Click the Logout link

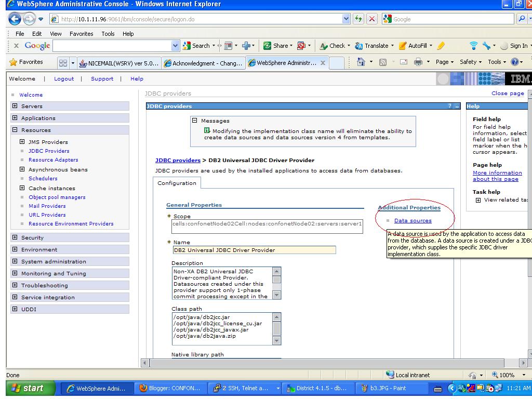click(x=64, y=79)
